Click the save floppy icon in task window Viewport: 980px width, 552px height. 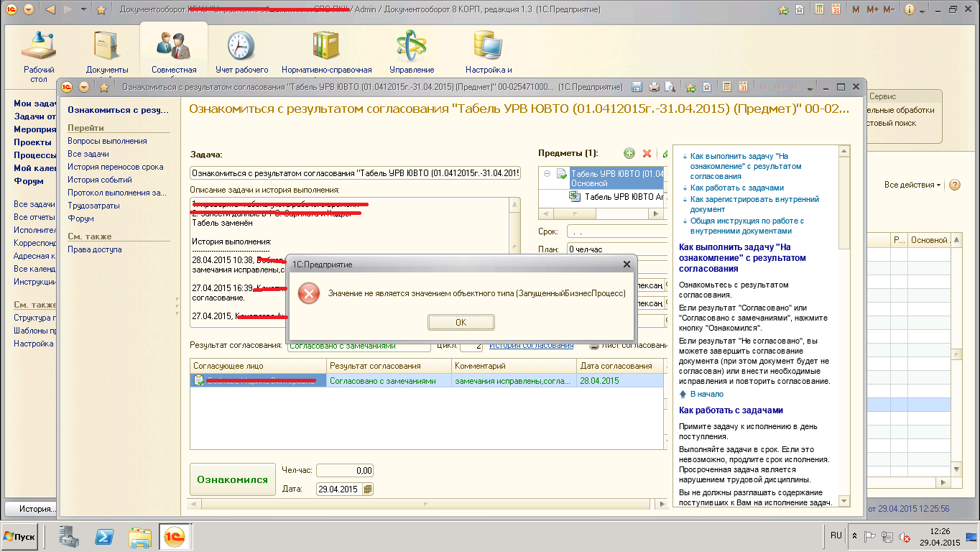(636, 87)
